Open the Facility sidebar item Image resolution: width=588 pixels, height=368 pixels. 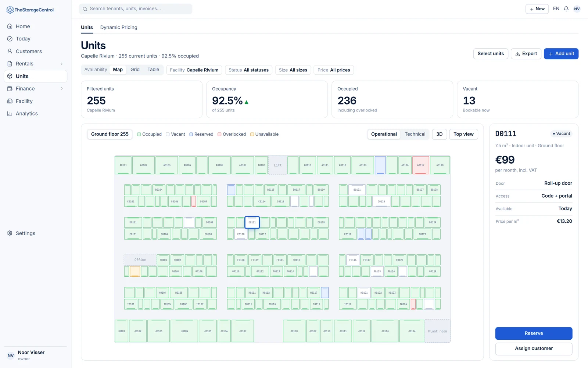(35, 101)
